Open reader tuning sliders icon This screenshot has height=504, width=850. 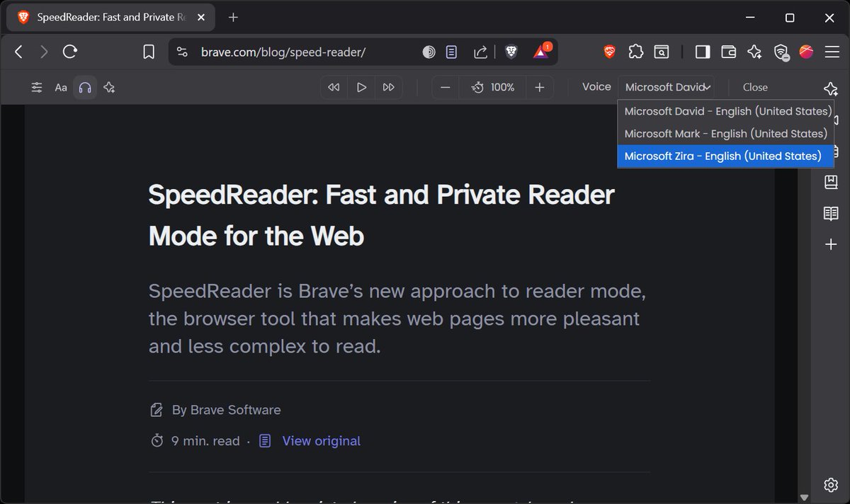pos(37,88)
